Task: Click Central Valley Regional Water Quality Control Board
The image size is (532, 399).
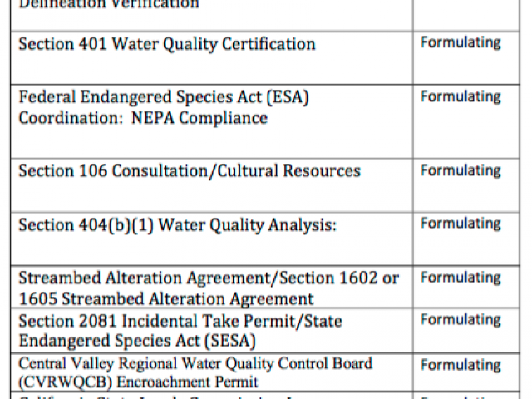Action: click(x=195, y=363)
